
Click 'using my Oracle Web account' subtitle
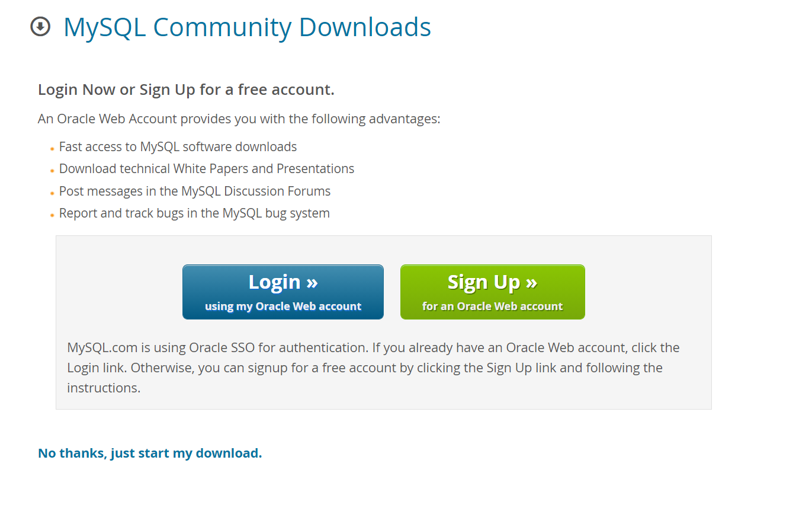(283, 306)
